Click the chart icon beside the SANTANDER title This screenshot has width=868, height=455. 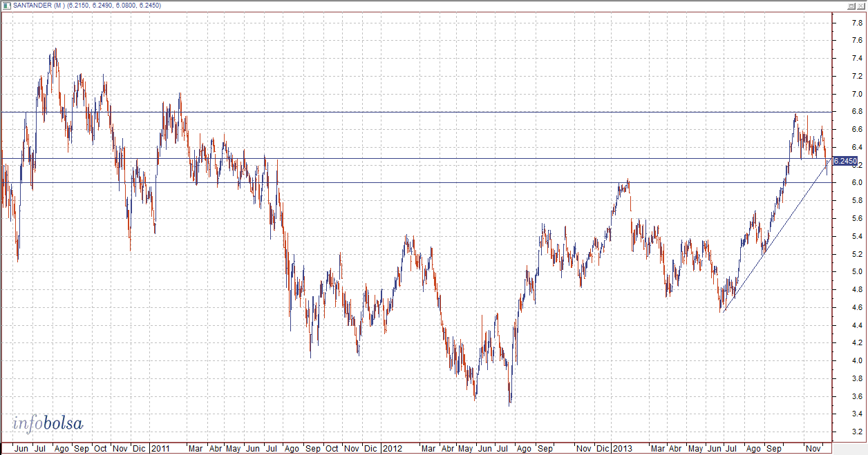tap(7, 6)
